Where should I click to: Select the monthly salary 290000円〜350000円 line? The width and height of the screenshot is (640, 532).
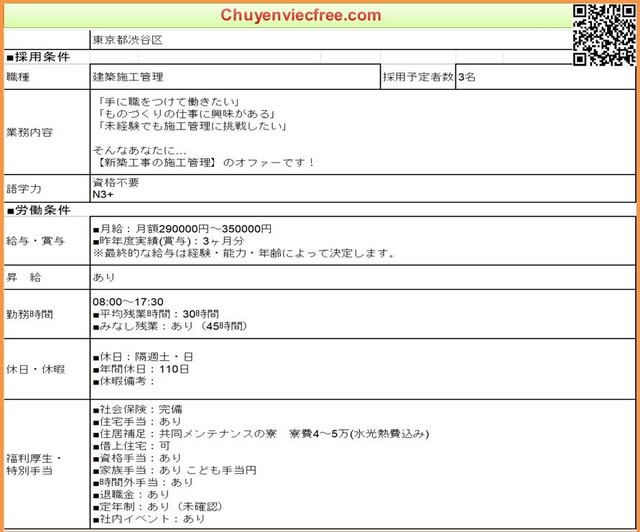click(x=182, y=229)
